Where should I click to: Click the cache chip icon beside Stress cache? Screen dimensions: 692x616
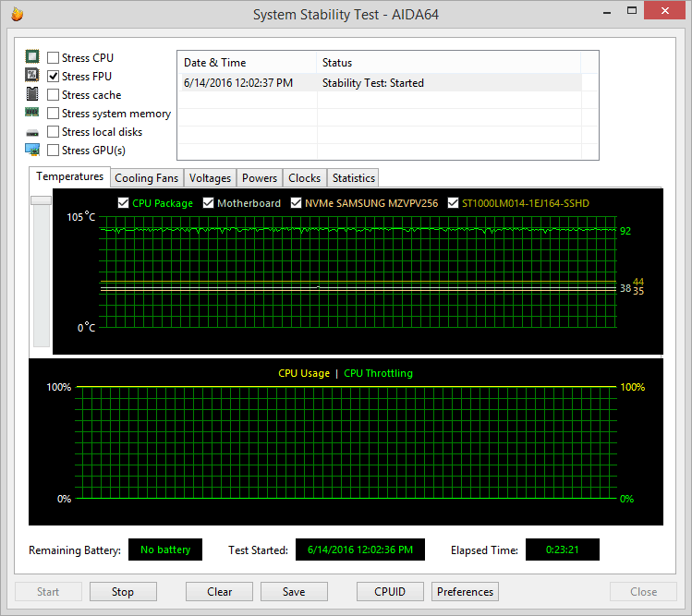pos(31,93)
